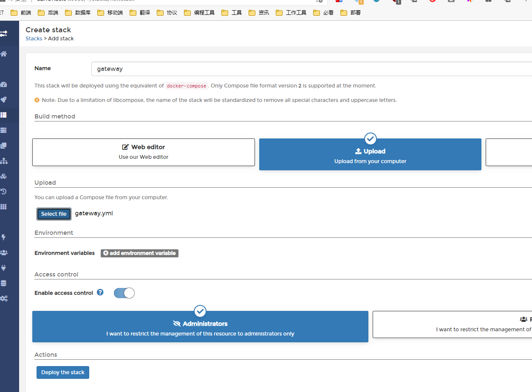532x392 pixels.
Task: Open Networks sitemap icon in sidebar
Action: pos(3,161)
